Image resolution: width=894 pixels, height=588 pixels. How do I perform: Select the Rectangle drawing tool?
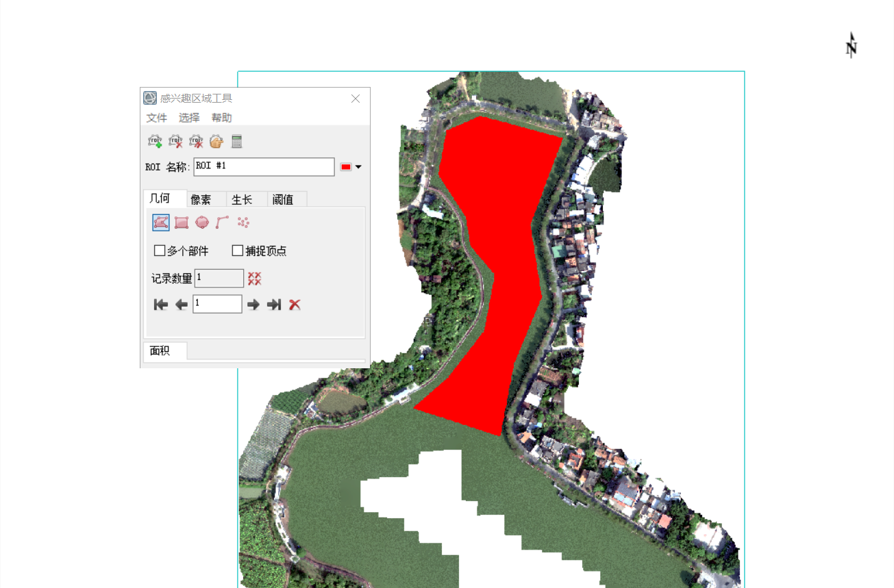(x=182, y=222)
